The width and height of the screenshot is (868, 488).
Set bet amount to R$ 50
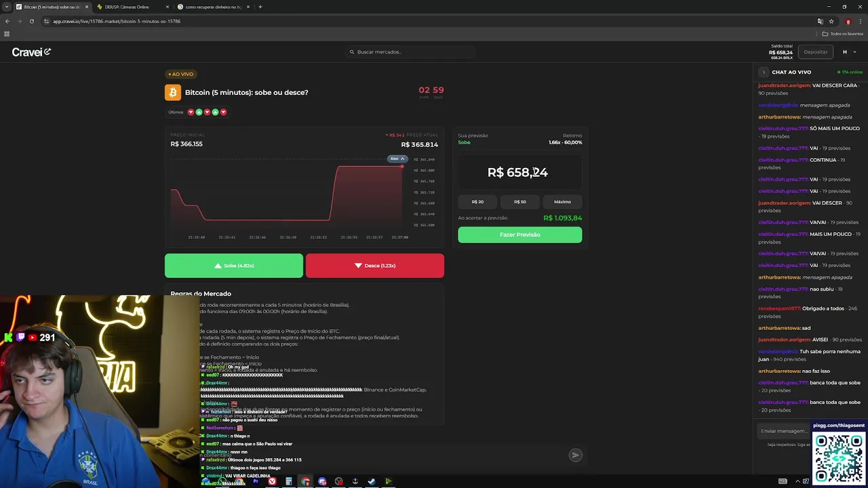pyautogui.click(x=520, y=201)
